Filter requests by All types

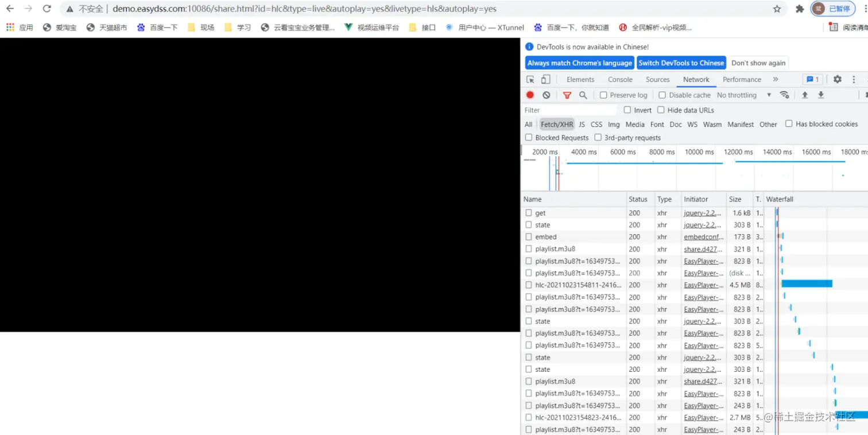pyautogui.click(x=528, y=124)
